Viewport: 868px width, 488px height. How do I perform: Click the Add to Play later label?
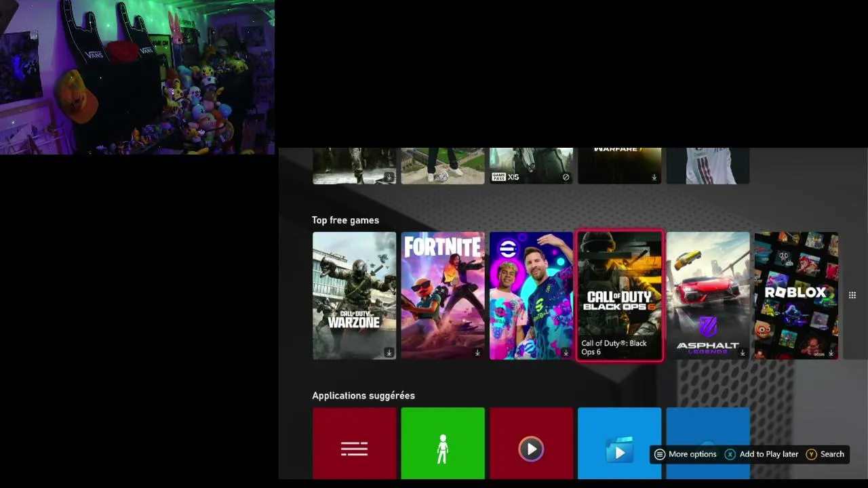coord(769,454)
